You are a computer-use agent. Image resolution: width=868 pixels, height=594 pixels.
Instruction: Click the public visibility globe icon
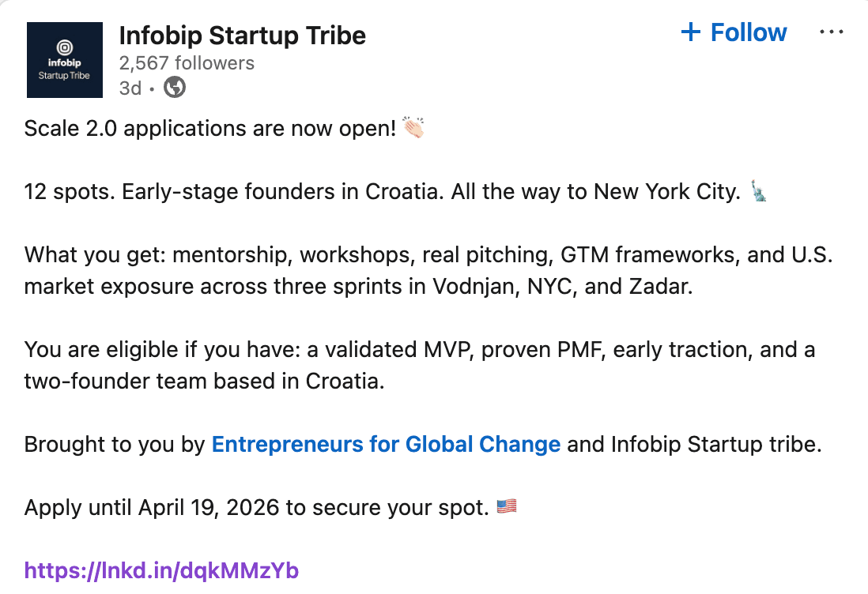click(x=174, y=88)
